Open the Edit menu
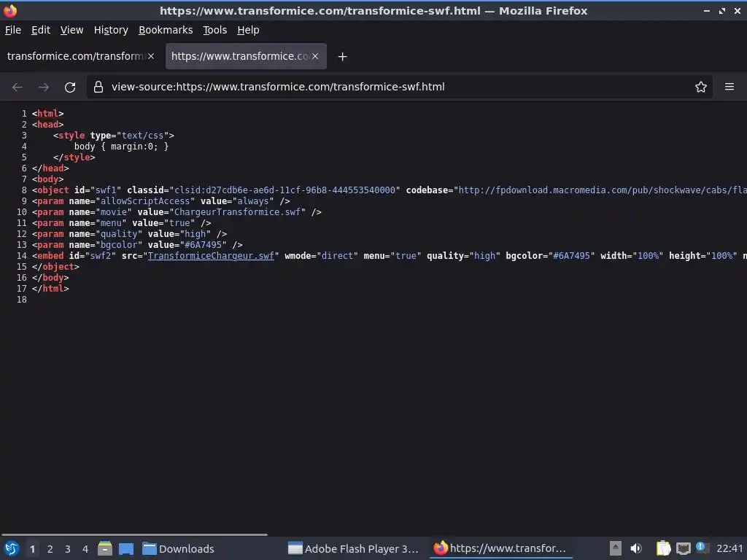 pos(41,30)
